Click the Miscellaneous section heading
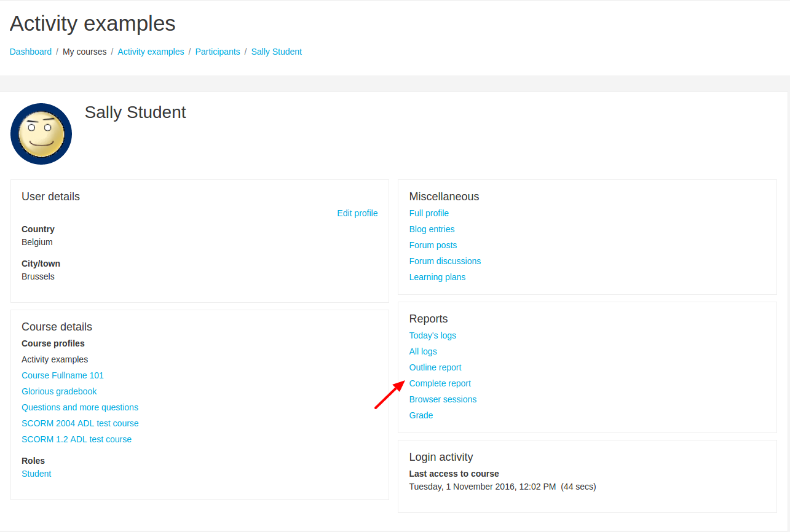Screen dimensions: 790x532 click(444, 197)
